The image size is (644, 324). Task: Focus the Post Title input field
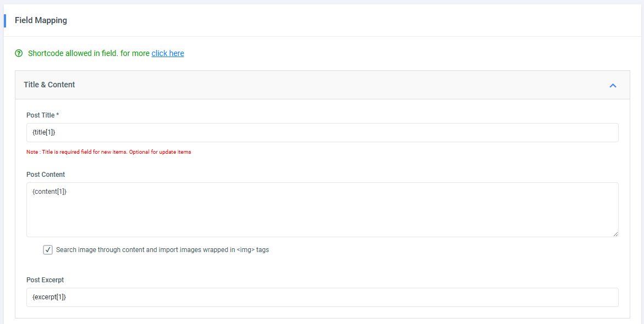[322, 133]
